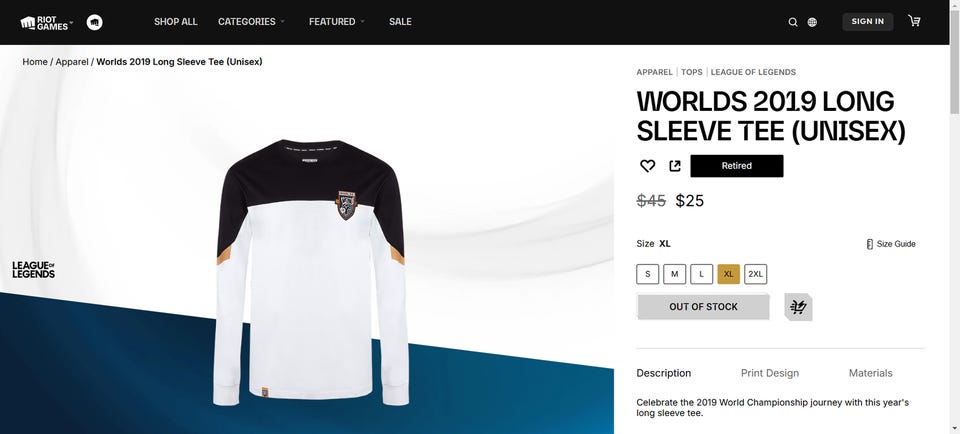Open the Size Guide link
Screen dimensions: 960x434
891,244
